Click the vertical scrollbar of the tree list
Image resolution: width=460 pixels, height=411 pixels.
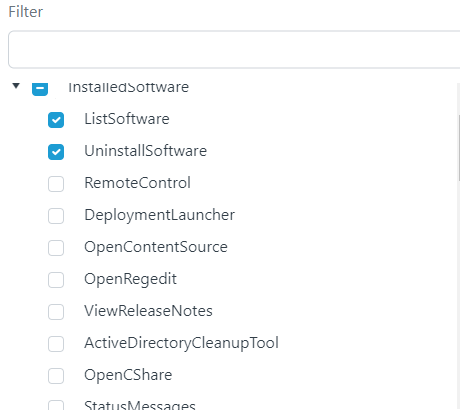[459, 148]
